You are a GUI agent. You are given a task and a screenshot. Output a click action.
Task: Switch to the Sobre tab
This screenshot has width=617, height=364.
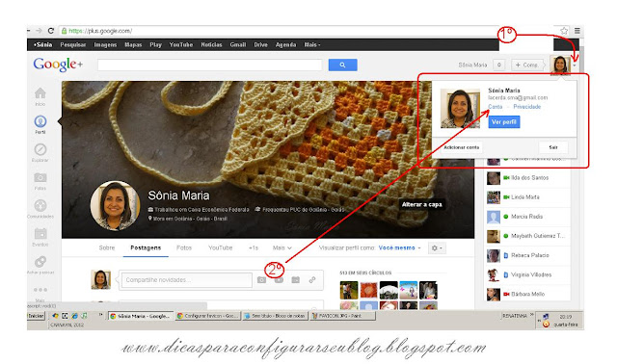pos(107,248)
